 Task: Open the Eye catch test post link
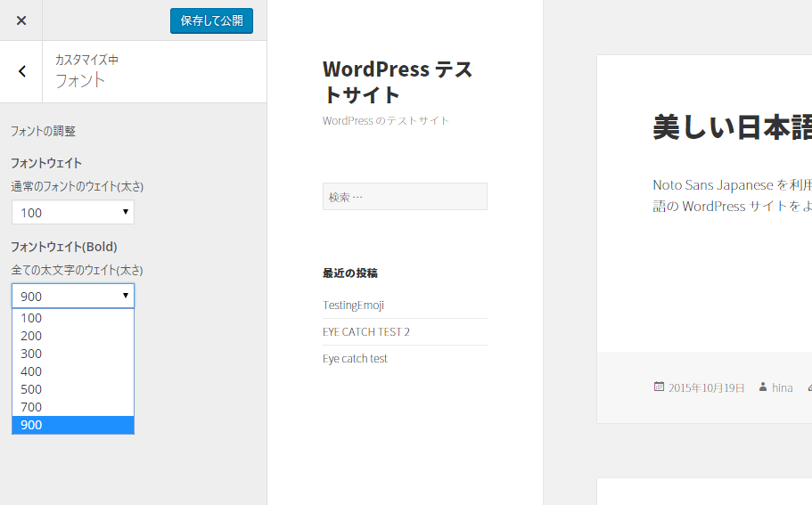pos(355,359)
